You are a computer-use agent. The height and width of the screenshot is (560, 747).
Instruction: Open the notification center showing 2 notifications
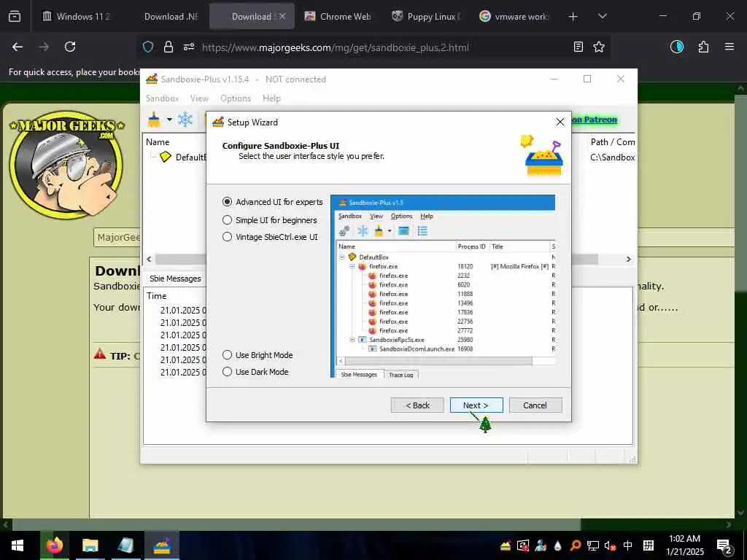coord(724,547)
